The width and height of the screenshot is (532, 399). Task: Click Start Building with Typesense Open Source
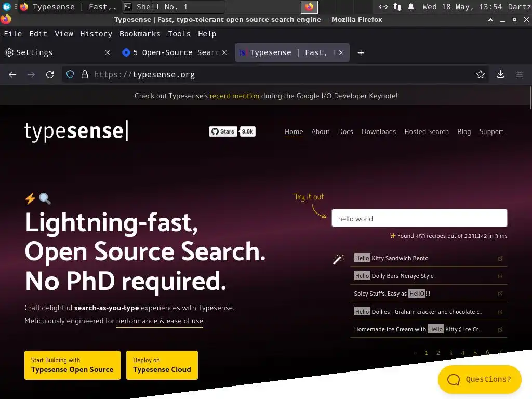72,365
